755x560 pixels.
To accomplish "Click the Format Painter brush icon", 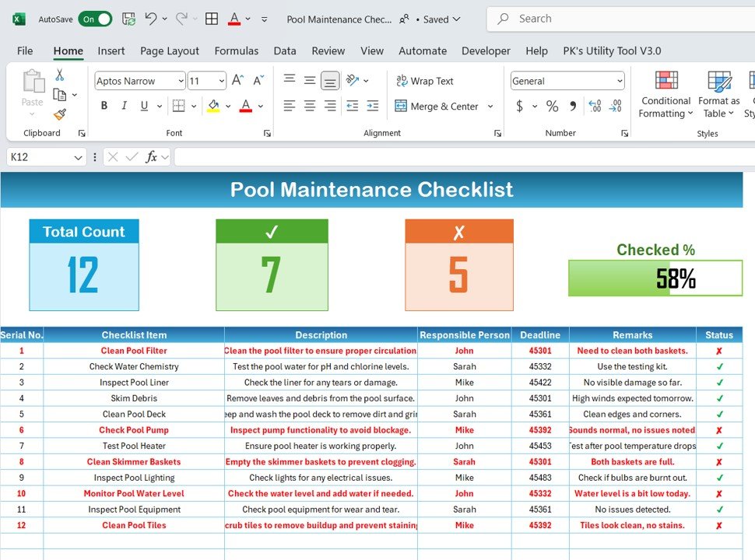I will (60, 114).
